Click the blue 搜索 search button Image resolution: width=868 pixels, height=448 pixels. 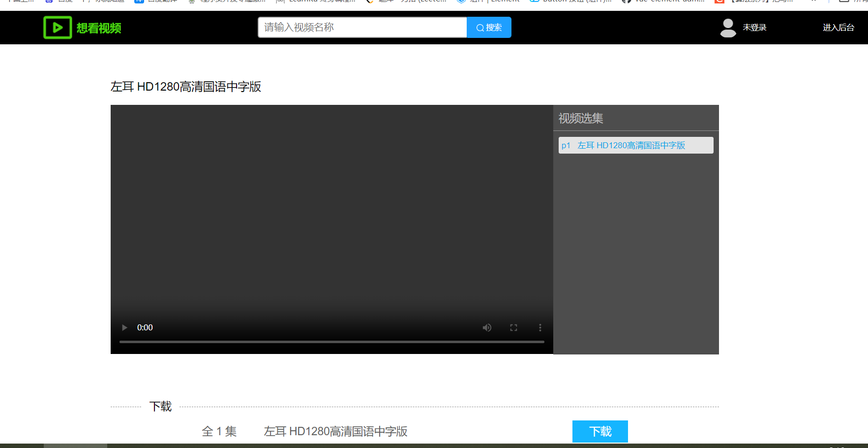(x=489, y=27)
